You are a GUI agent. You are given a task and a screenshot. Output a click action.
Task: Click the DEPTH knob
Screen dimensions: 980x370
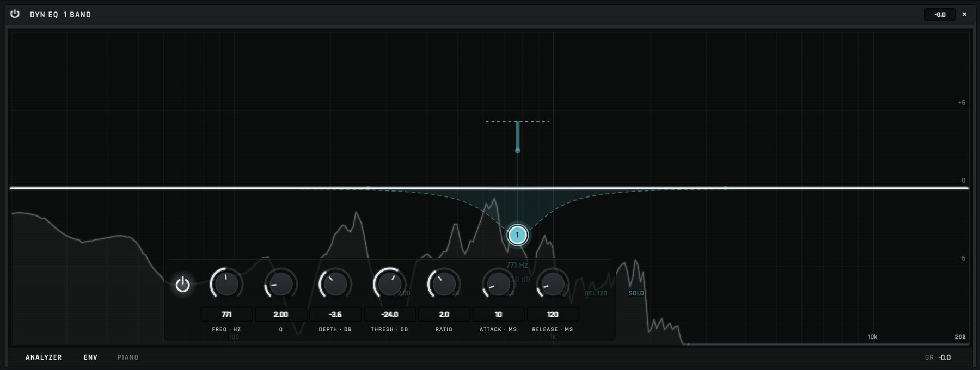[335, 283]
